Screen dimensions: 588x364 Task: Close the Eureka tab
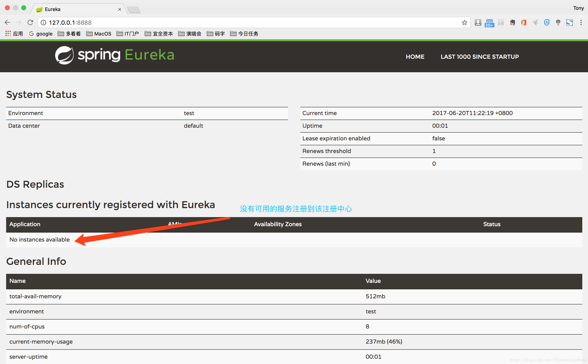(120, 9)
